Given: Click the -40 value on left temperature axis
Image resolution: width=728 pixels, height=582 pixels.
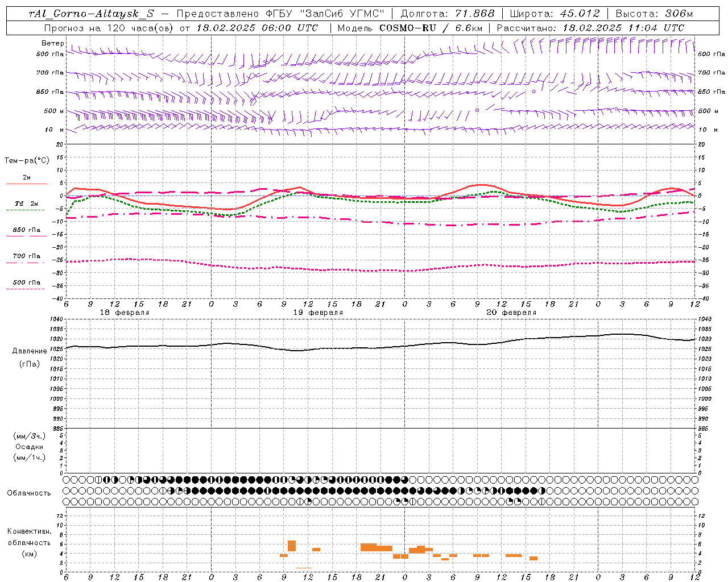Looking at the screenshot, I should pyautogui.click(x=59, y=298).
